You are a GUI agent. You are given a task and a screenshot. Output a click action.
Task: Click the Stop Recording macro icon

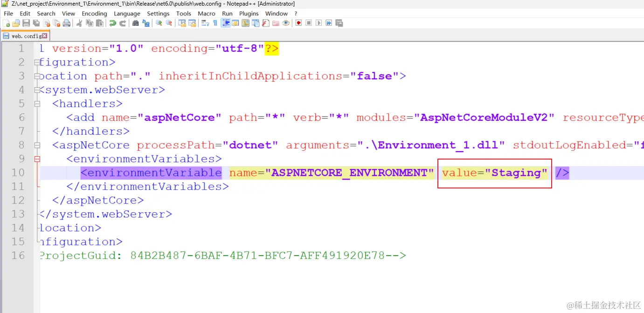(x=309, y=23)
